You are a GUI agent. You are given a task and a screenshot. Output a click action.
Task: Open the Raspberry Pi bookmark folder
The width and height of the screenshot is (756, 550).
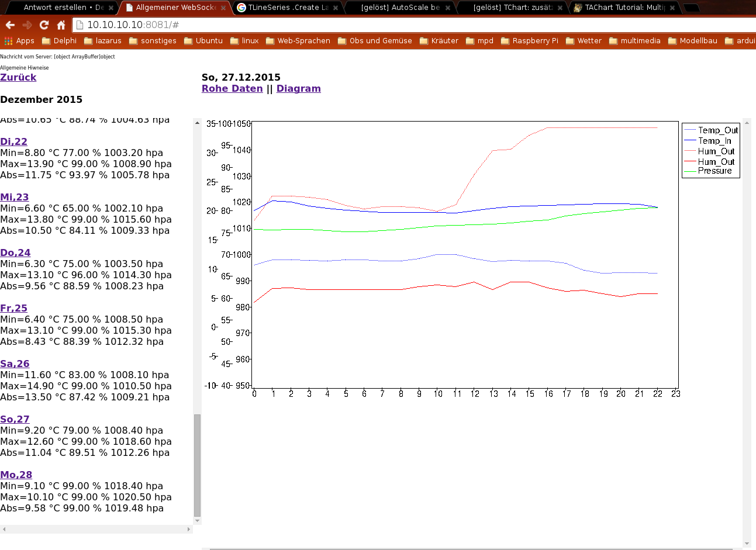click(x=529, y=41)
